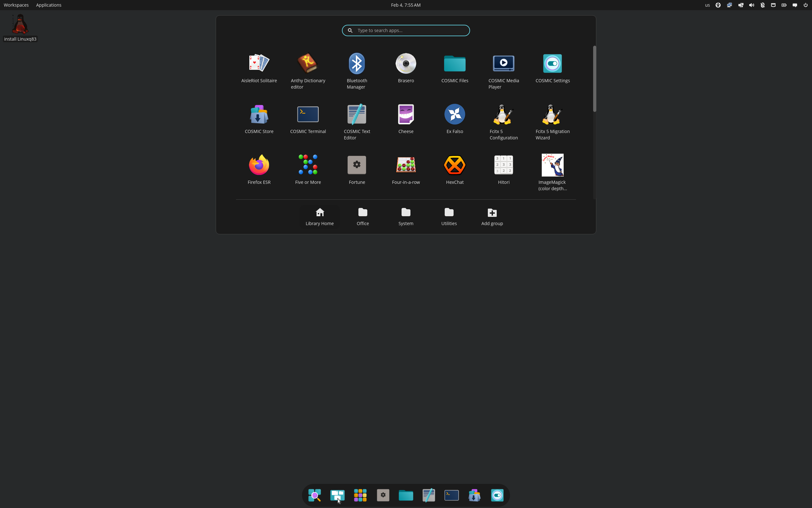Open COSMIC Text Editor from app grid

pos(357,122)
